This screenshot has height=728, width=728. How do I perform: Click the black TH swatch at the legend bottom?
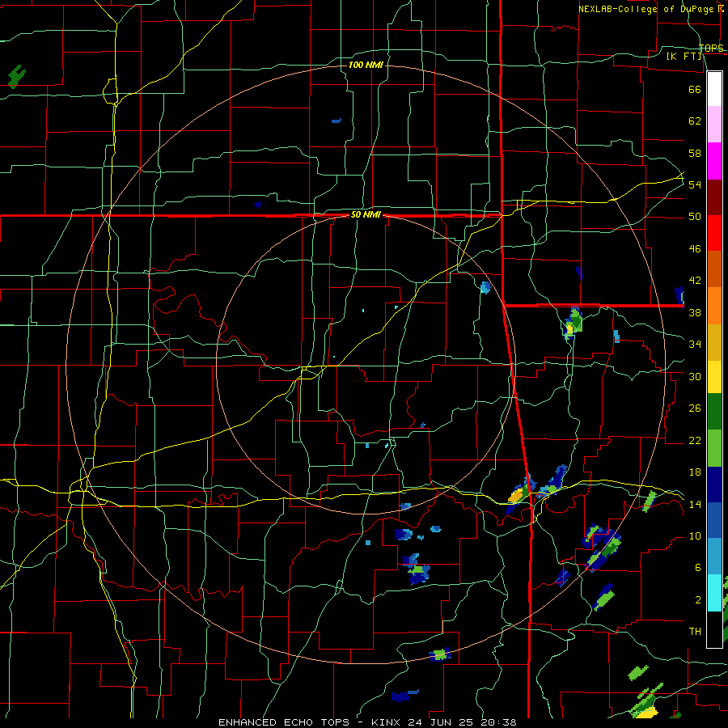714,629
